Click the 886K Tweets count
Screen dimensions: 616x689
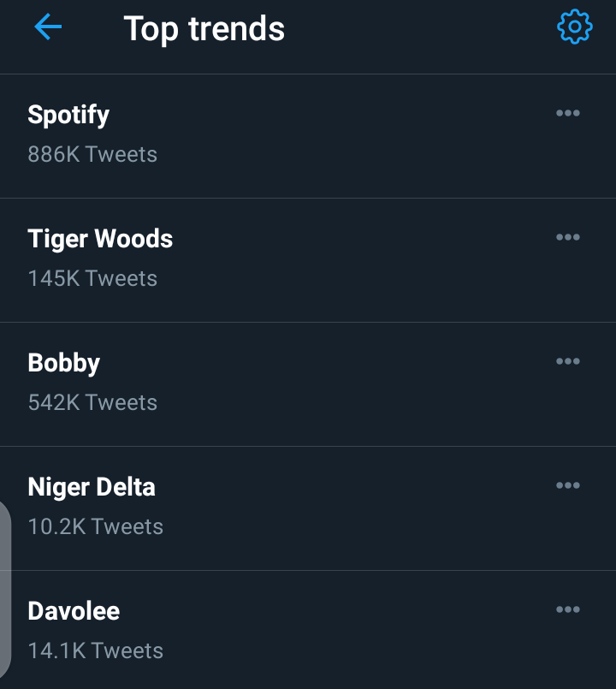[92, 154]
